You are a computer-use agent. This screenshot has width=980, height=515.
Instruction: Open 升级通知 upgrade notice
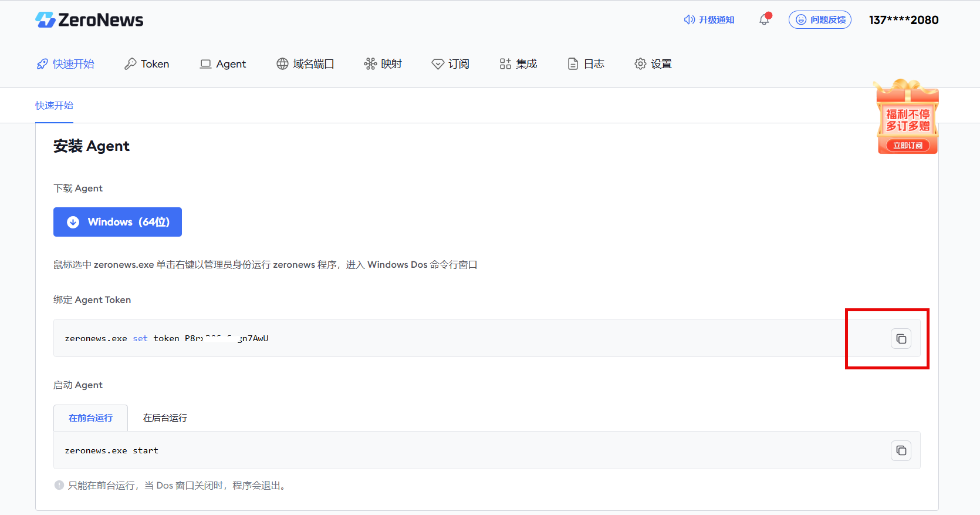[709, 20]
